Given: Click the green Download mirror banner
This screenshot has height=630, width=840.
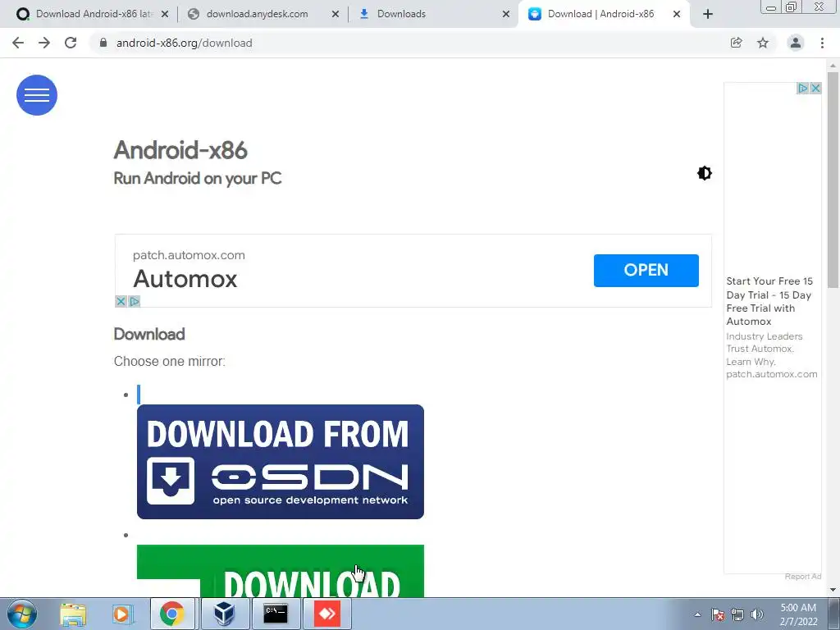Looking at the screenshot, I should [x=281, y=571].
